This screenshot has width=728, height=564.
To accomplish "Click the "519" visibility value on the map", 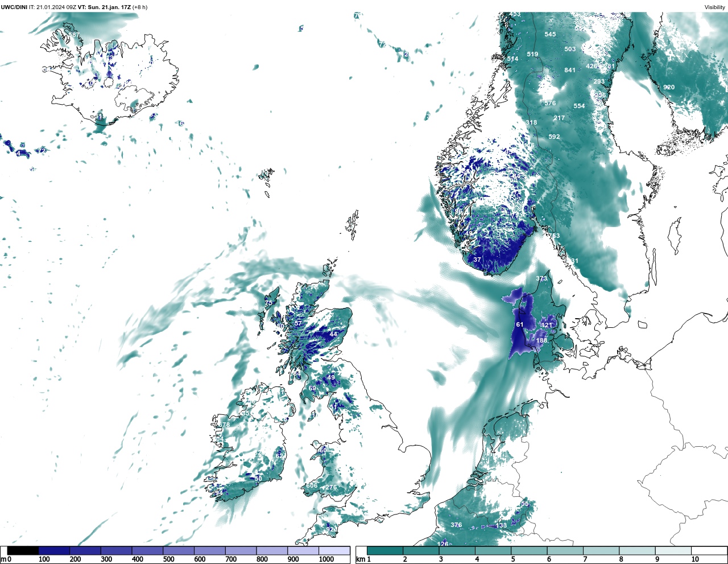I will pos(532,54).
